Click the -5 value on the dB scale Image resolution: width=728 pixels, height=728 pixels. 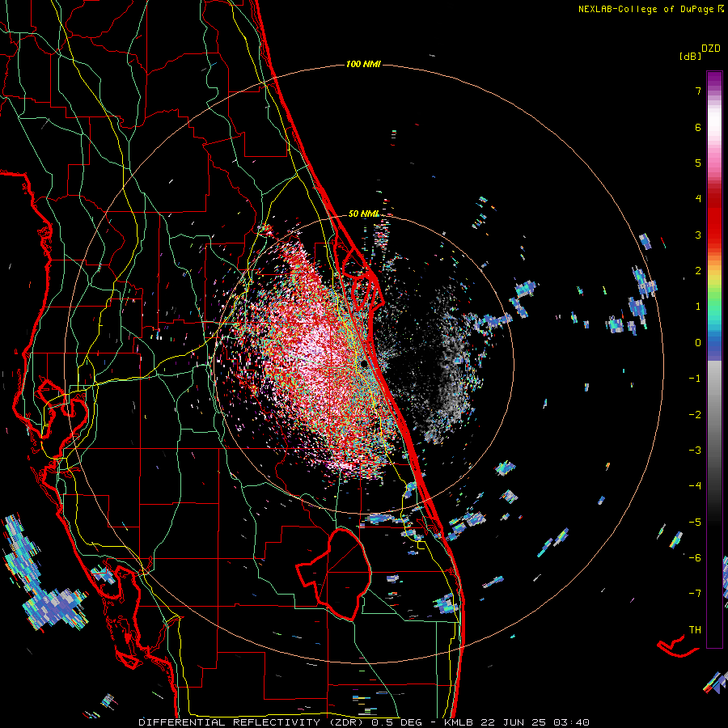tap(695, 523)
